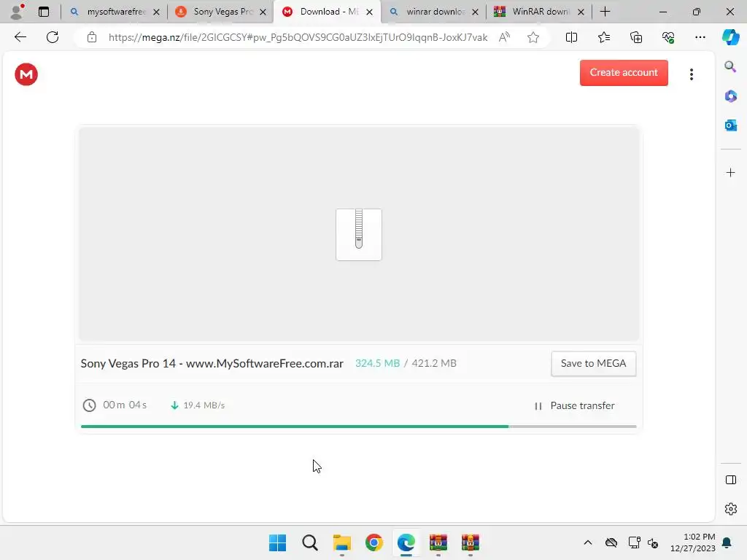Open File Explorer from taskbar
The image size is (747, 560).
point(341,542)
